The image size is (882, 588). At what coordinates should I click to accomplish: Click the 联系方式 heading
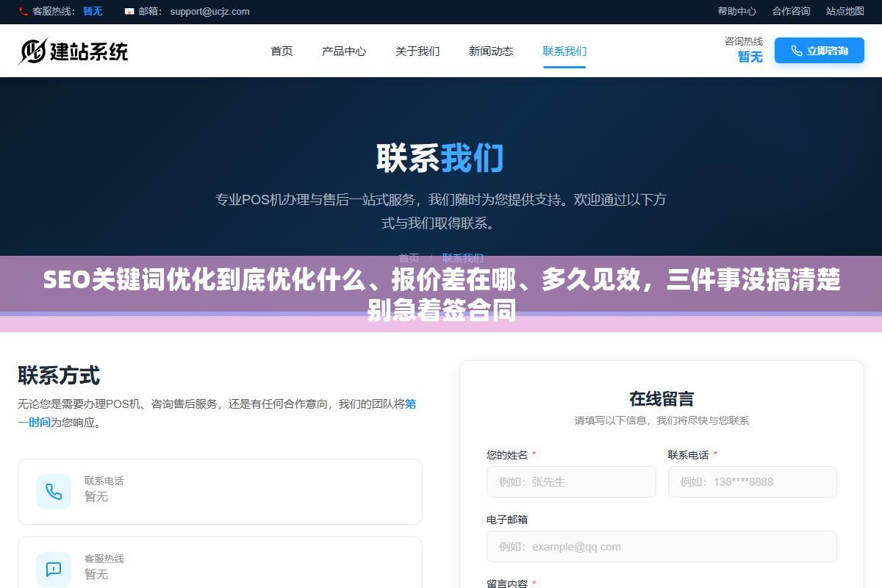coord(59,376)
